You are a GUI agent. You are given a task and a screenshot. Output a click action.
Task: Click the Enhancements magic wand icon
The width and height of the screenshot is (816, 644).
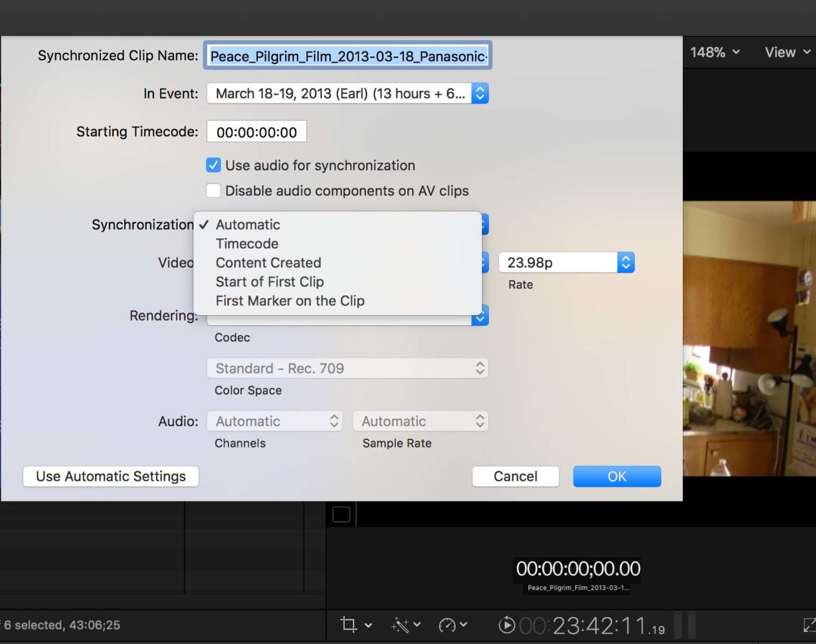coord(400,625)
